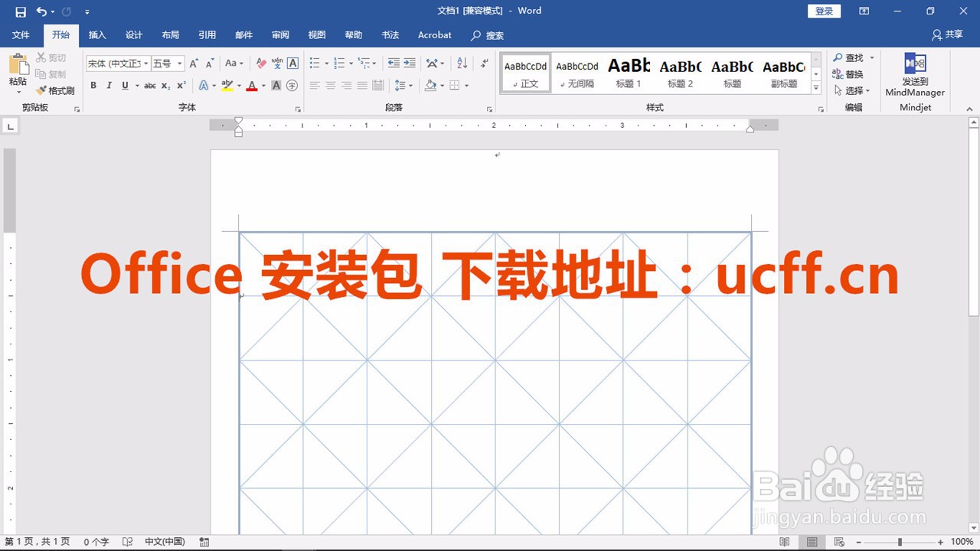Open the Select (选择) dropdown
The image size is (980, 551).
[852, 90]
